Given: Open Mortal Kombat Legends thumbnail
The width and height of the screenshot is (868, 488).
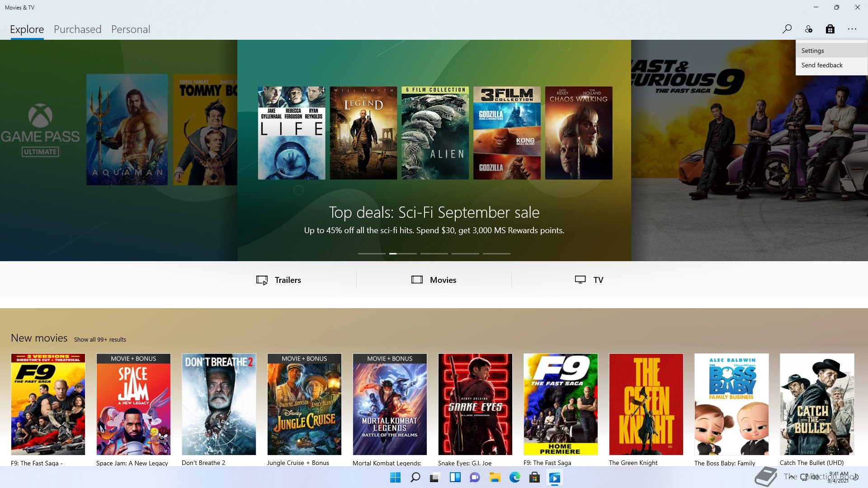Looking at the screenshot, I should (390, 404).
